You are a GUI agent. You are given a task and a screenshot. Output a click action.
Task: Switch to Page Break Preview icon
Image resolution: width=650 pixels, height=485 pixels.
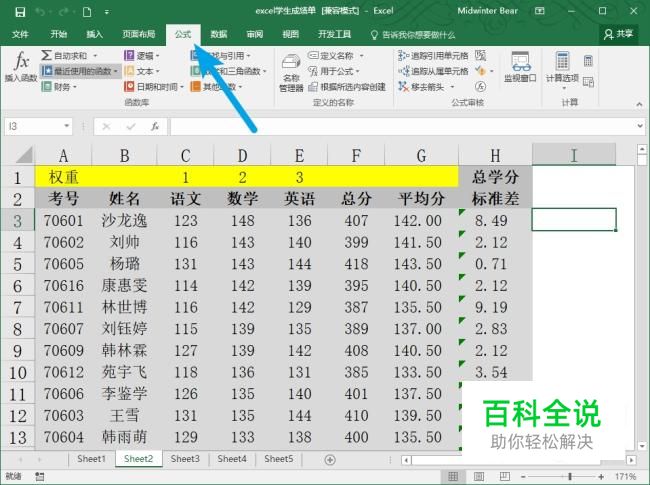[504, 477]
